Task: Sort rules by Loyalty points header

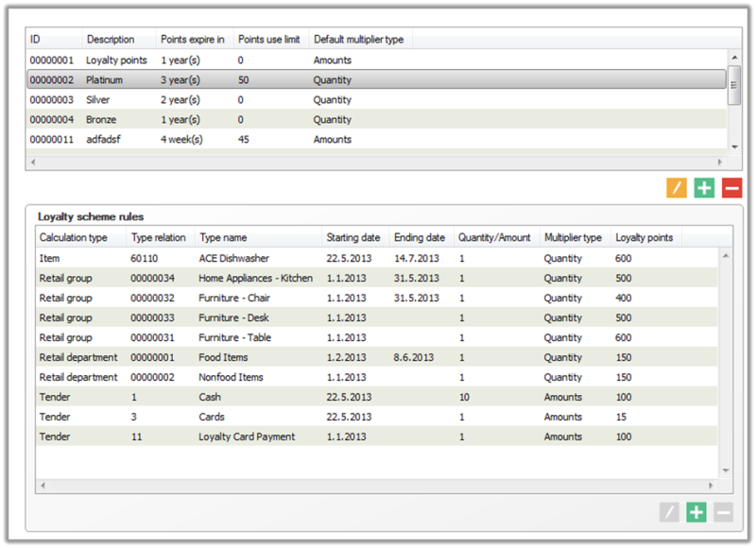Action: pos(644,238)
